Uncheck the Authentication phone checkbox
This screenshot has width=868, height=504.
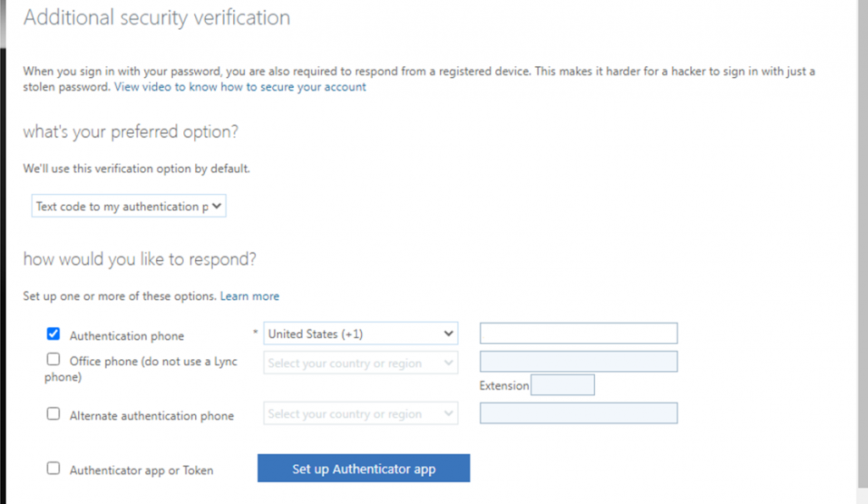pos(53,334)
